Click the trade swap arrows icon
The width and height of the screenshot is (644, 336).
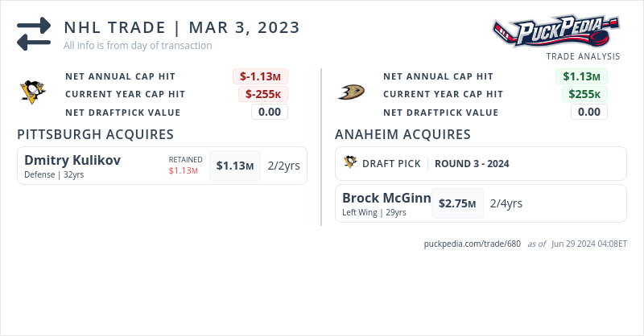click(x=33, y=35)
